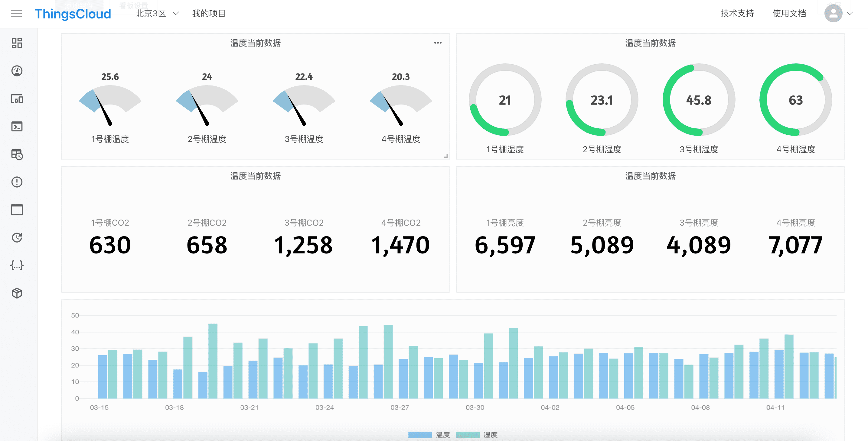This screenshot has width=868, height=441.
Task: Open the user avatar account dropdown
Action: pos(838,14)
